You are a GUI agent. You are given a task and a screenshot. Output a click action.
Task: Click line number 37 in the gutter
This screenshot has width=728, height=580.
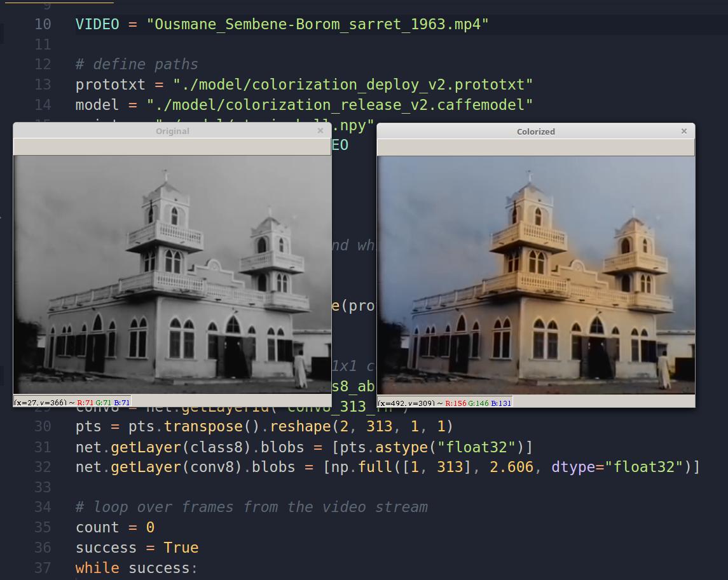[43, 568]
